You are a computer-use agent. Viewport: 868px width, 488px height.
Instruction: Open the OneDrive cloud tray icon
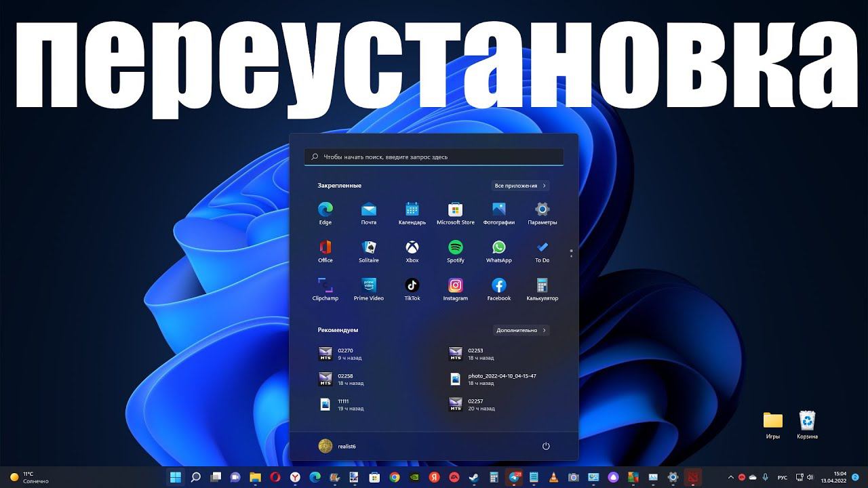(x=753, y=477)
